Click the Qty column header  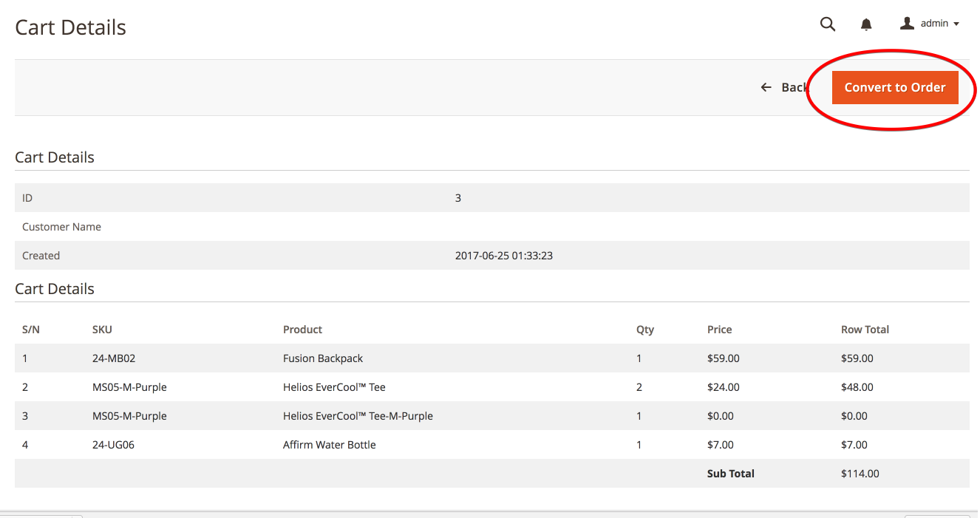tap(644, 330)
